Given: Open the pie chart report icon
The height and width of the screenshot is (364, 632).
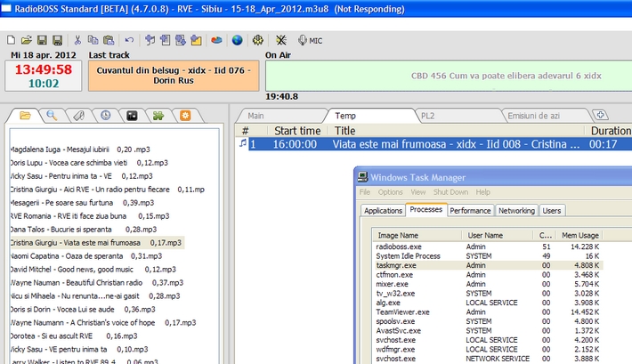Looking at the screenshot, I should click(x=216, y=40).
